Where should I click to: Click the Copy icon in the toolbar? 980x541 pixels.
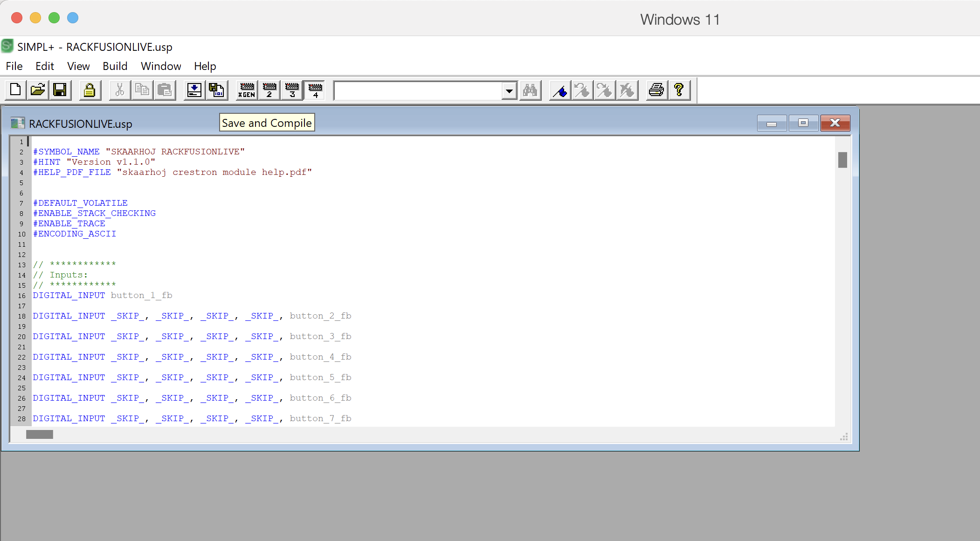click(142, 90)
